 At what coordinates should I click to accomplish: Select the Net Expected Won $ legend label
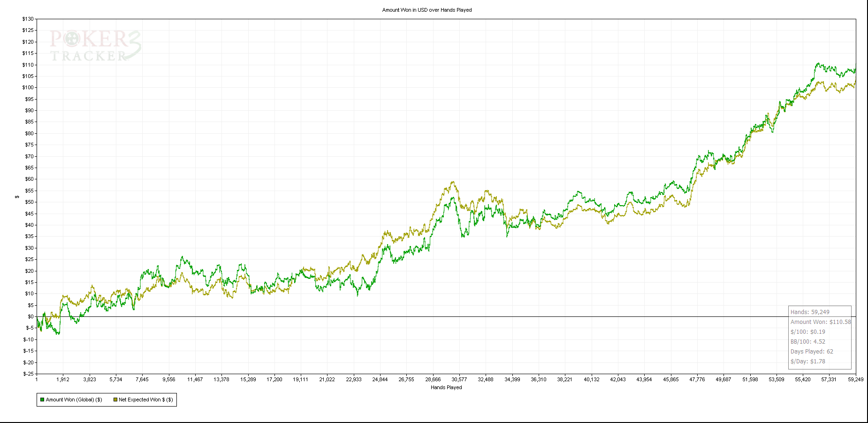pyautogui.click(x=145, y=400)
